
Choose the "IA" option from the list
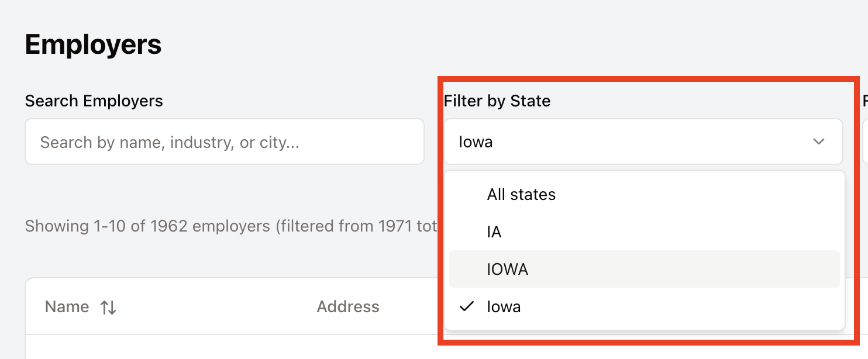tap(494, 232)
